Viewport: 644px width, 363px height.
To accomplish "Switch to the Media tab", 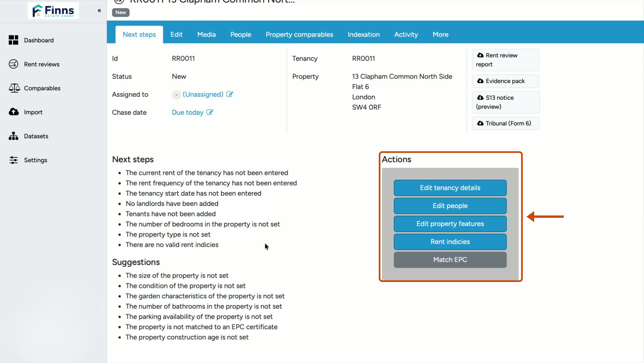I will [206, 35].
